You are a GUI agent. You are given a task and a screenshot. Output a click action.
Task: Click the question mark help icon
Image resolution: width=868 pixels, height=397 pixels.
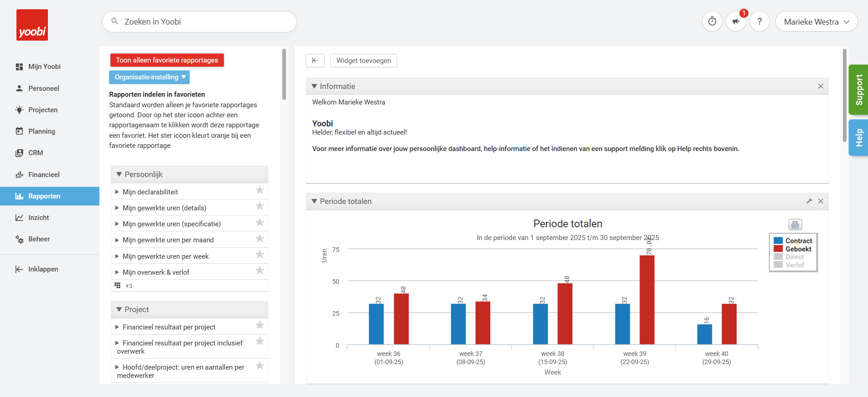coord(759,21)
